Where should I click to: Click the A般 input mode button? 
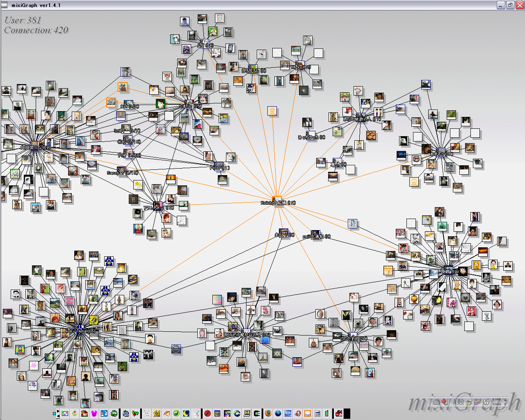[458, 402]
